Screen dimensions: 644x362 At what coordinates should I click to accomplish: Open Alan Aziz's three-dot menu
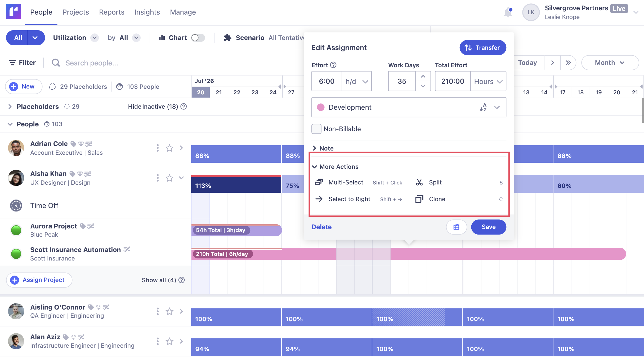(x=158, y=341)
